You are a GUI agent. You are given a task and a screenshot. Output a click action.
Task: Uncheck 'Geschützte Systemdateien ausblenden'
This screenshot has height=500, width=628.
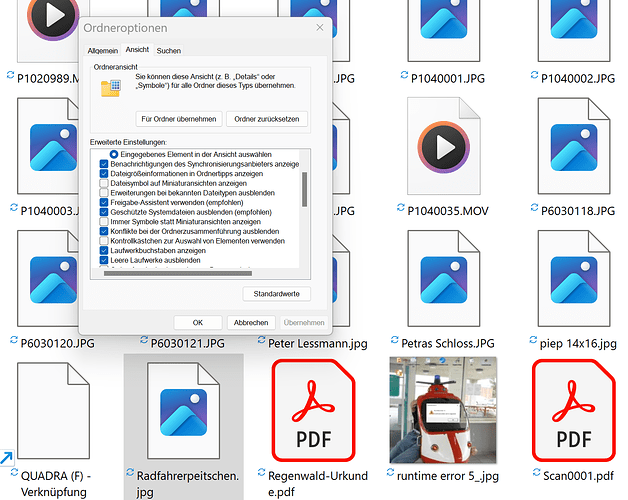(104, 212)
